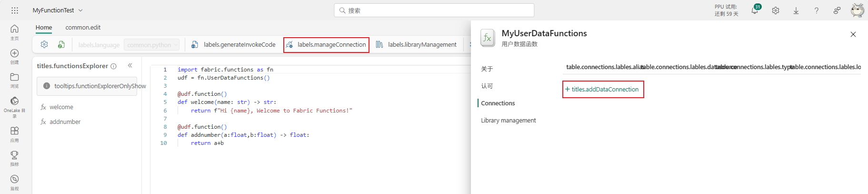The height and width of the screenshot is (194, 868).
Task: Open the feedback people icon in header
Action: 837,10
